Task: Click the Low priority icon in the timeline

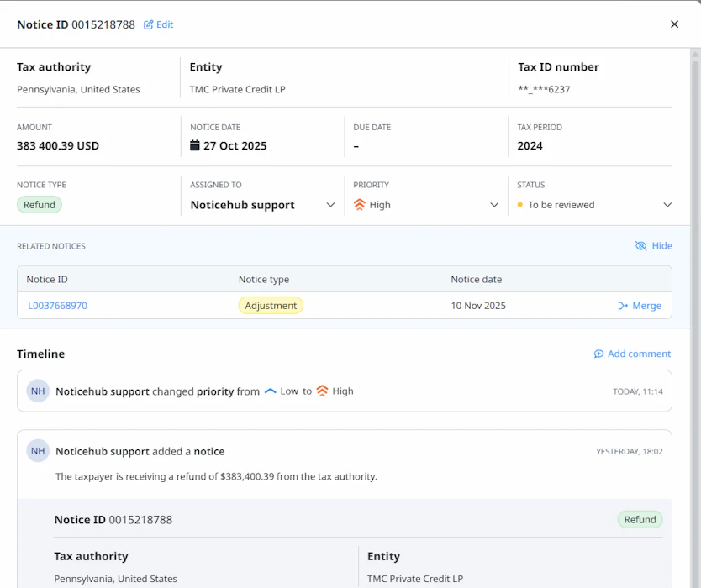Action: [x=270, y=391]
